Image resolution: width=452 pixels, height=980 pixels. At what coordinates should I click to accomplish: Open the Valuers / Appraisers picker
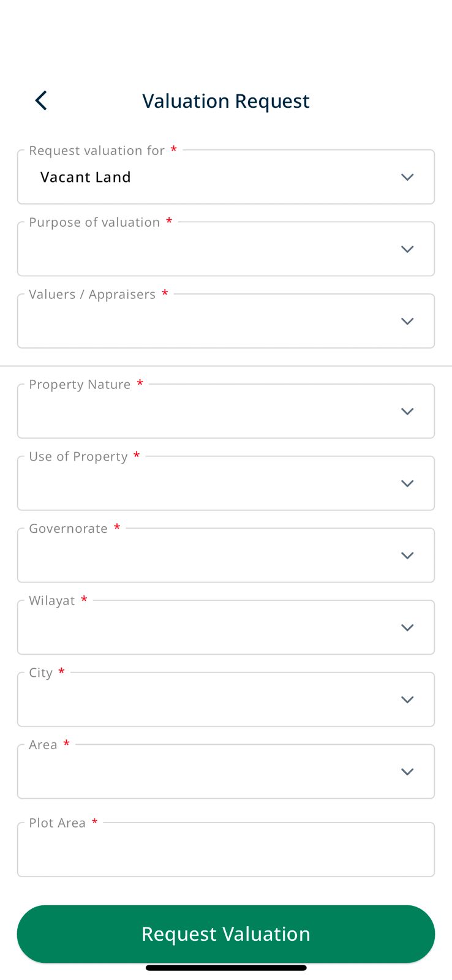coord(226,321)
